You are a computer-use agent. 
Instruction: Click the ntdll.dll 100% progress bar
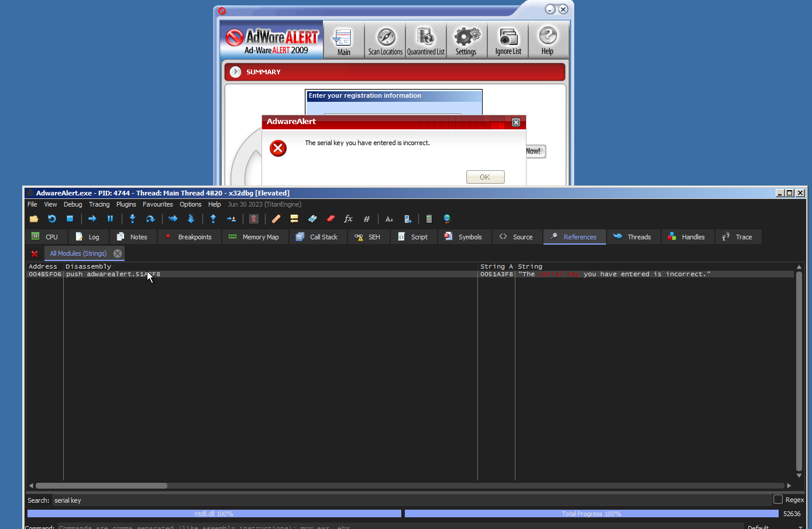(x=214, y=514)
